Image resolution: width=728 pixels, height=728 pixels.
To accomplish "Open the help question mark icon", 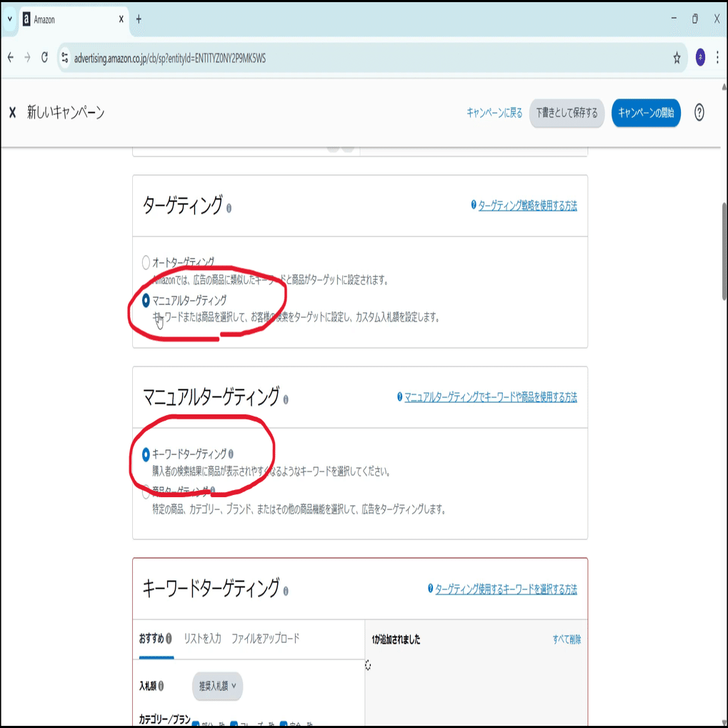I will [x=699, y=112].
